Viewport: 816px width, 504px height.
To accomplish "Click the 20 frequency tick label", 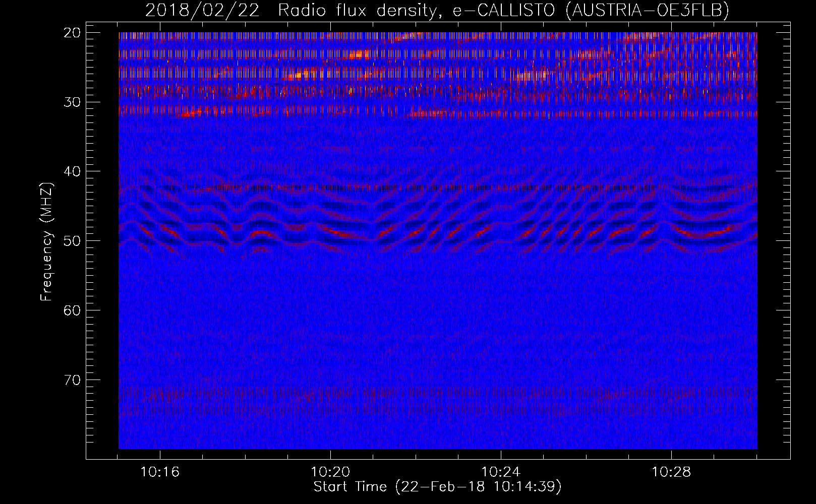I will 73,33.
